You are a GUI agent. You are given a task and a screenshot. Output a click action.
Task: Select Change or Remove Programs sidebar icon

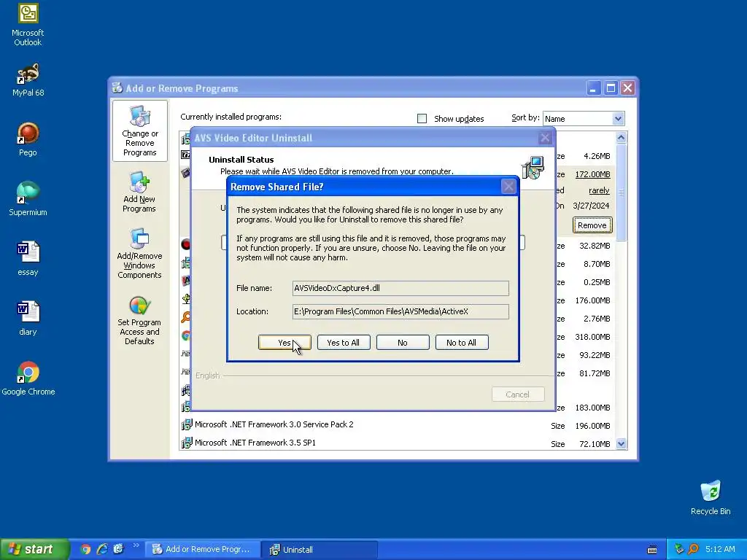139,131
